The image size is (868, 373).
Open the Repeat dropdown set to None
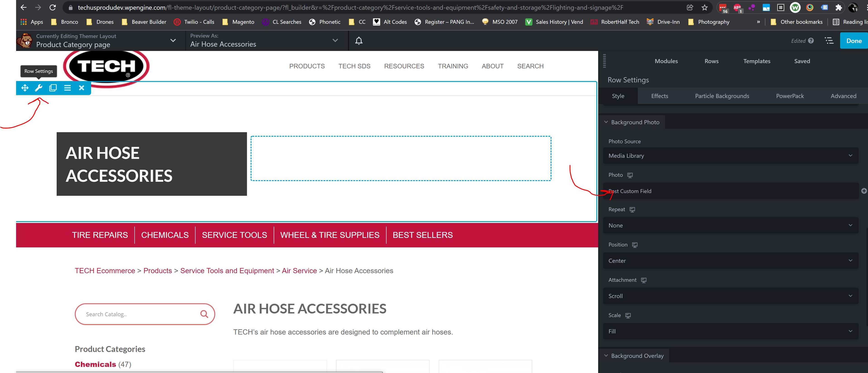coord(730,225)
